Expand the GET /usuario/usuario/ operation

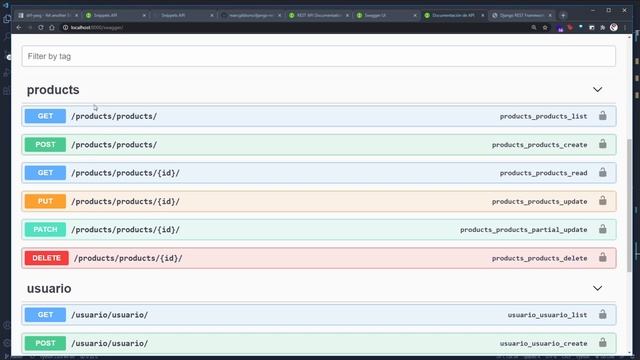coord(319,315)
